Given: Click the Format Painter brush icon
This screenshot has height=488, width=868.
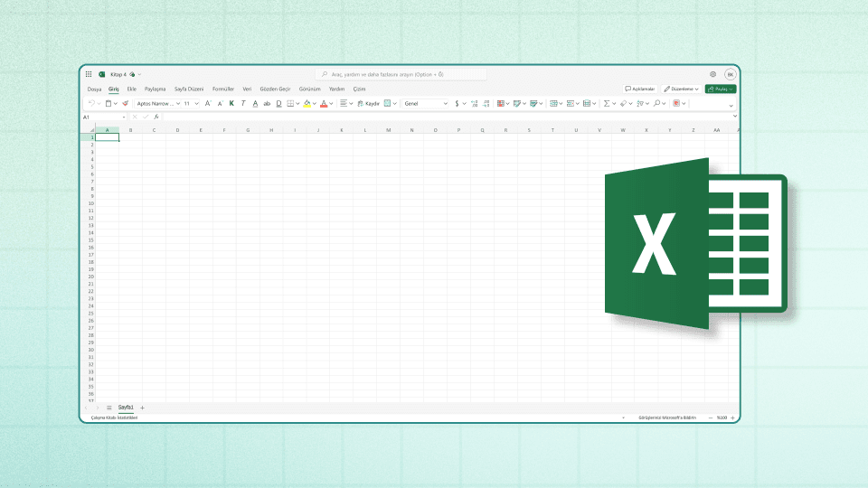Looking at the screenshot, I should coord(126,104).
